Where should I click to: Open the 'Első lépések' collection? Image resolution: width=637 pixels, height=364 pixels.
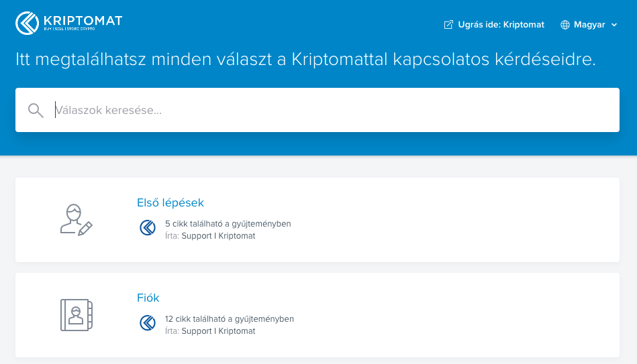[170, 202]
